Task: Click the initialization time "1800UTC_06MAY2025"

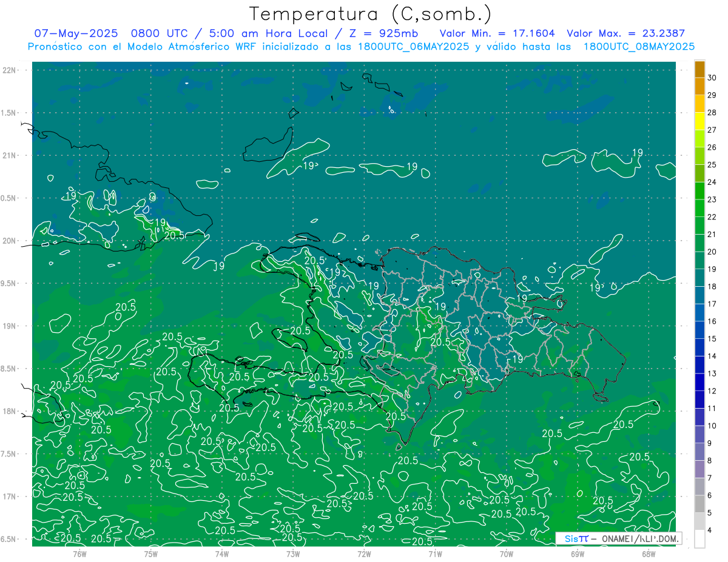Action: coord(414,47)
